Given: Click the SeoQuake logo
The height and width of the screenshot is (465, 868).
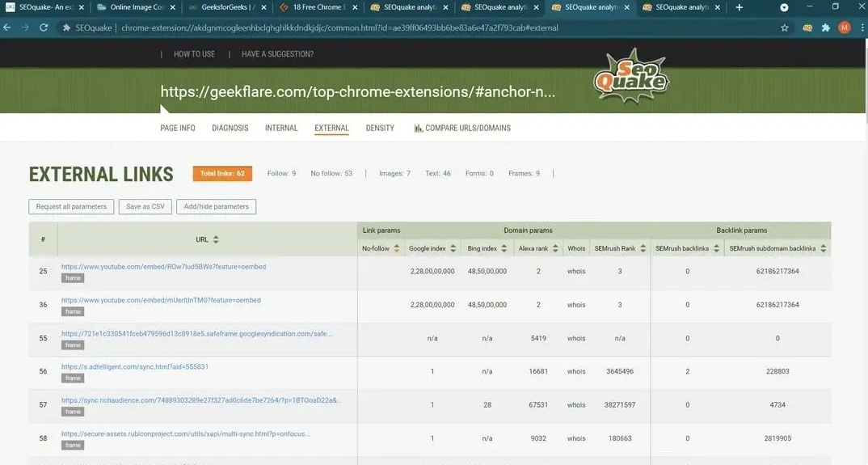Looking at the screenshot, I should 631,77.
